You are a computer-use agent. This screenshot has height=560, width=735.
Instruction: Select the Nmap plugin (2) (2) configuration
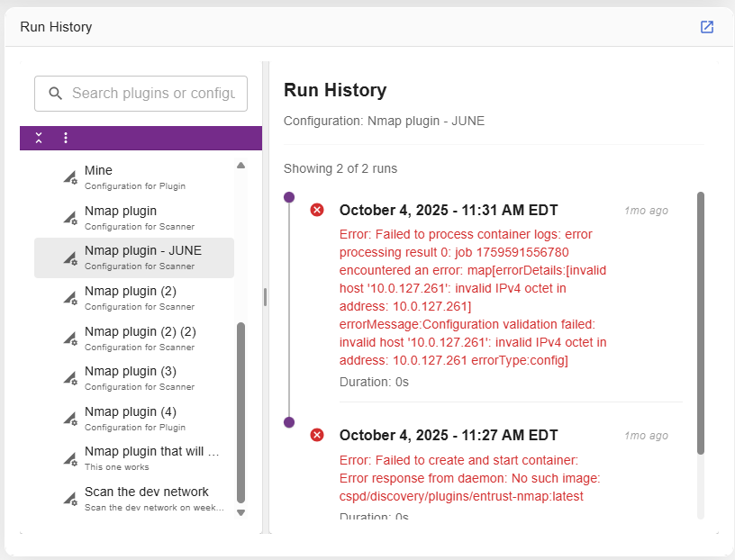[x=140, y=338]
